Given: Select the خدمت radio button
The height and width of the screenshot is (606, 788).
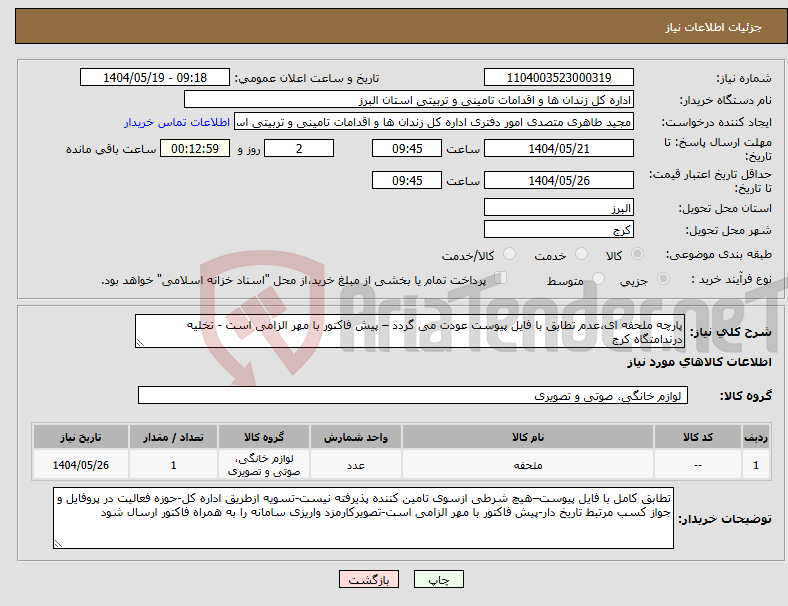Looking at the screenshot, I should pos(581,254).
